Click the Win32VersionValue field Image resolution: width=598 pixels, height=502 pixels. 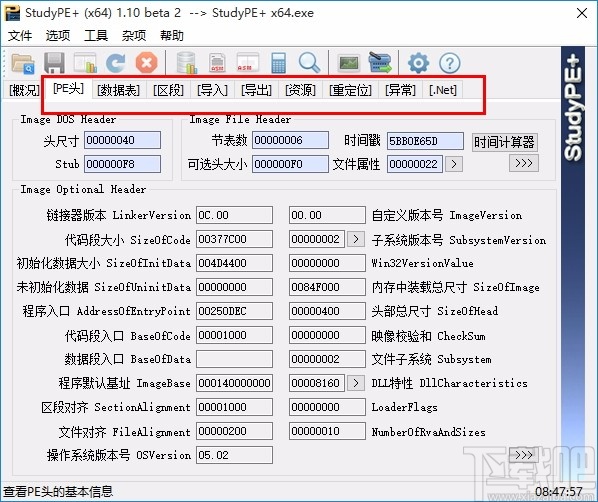pos(327,263)
